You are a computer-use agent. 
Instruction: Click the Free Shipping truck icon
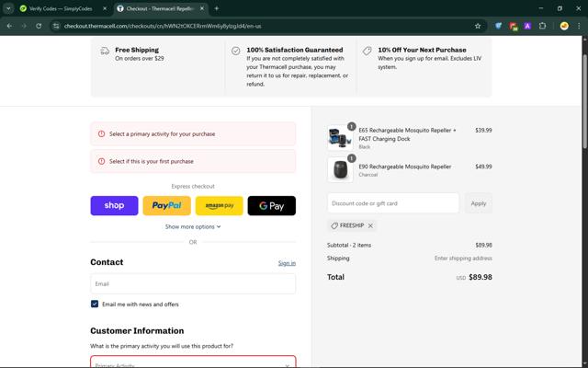pos(105,51)
